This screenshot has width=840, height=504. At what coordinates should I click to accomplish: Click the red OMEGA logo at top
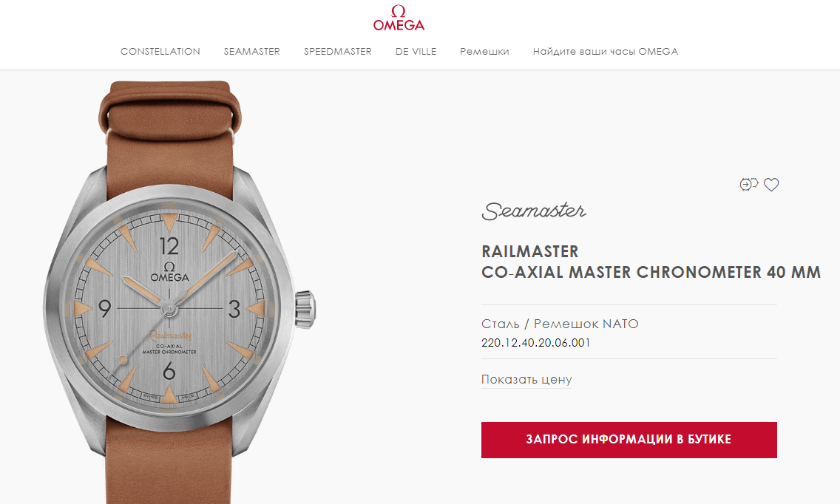point(399,18)
